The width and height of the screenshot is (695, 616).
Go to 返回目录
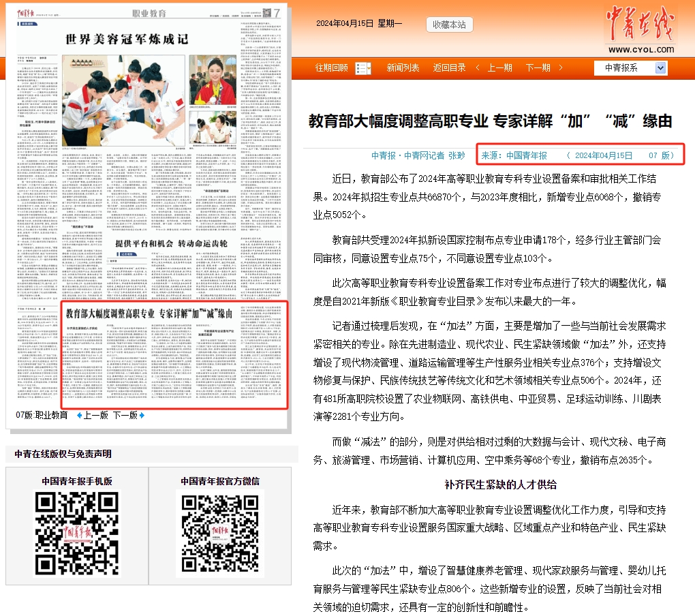tap(449, 68)
